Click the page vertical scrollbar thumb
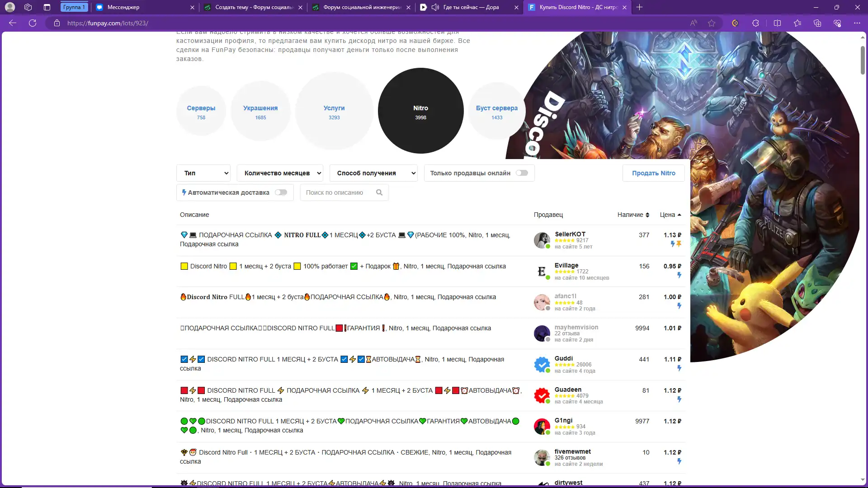Screen dimensions: 868x488 pos(863,60)
